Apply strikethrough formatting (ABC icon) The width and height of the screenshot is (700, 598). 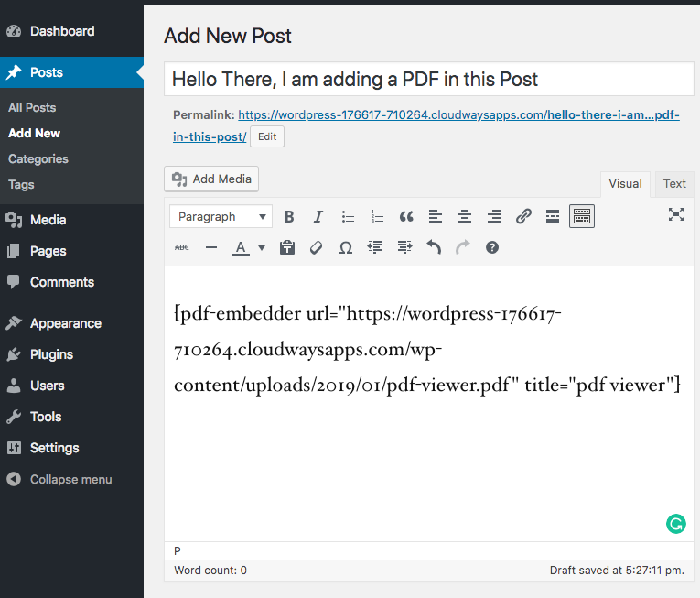pos(182,247)
